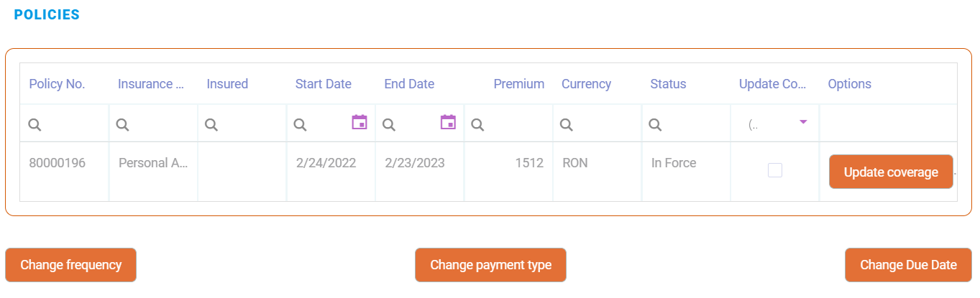Click the Premium column search magnifier icon

[x=478, y=125]
